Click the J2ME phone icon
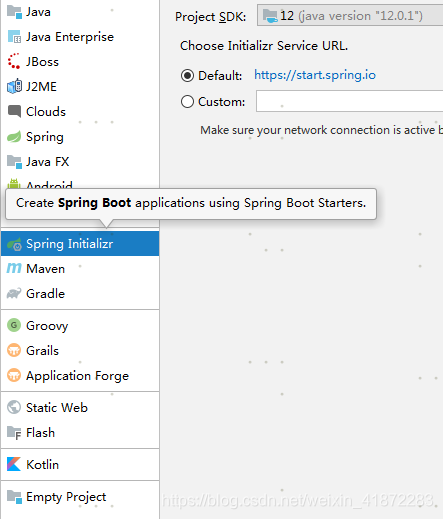 point(14,87)
